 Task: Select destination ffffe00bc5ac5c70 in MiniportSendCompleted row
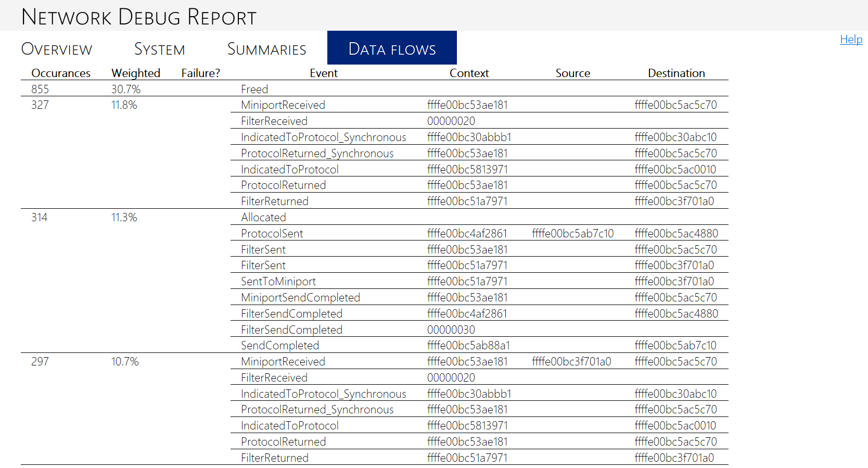point(676,297)
